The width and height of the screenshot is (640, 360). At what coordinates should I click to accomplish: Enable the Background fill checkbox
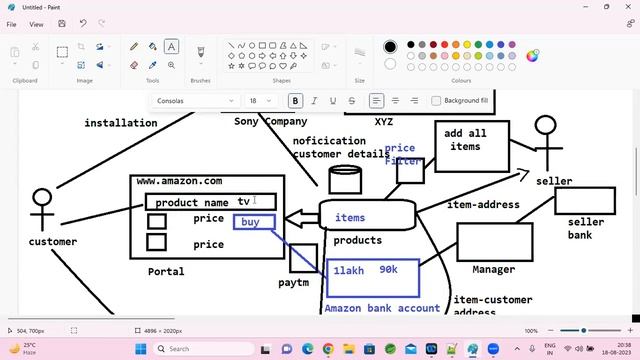tap(436, 100)
